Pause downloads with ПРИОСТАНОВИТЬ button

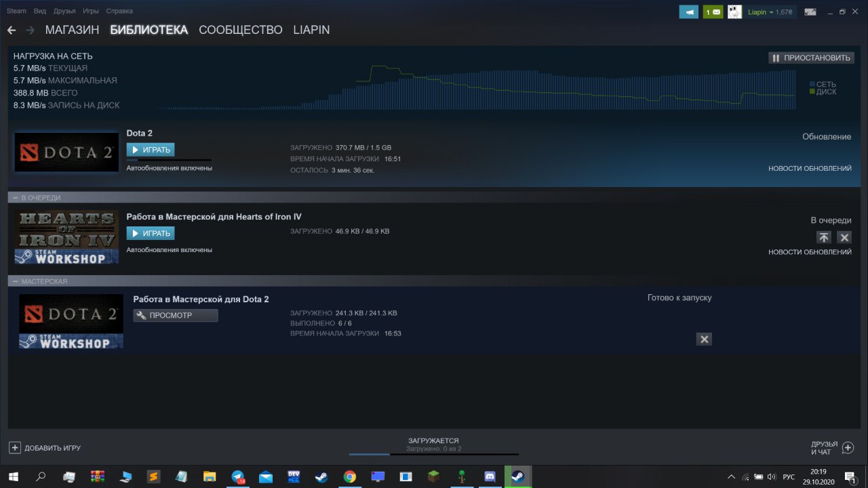tap(811, 58)
